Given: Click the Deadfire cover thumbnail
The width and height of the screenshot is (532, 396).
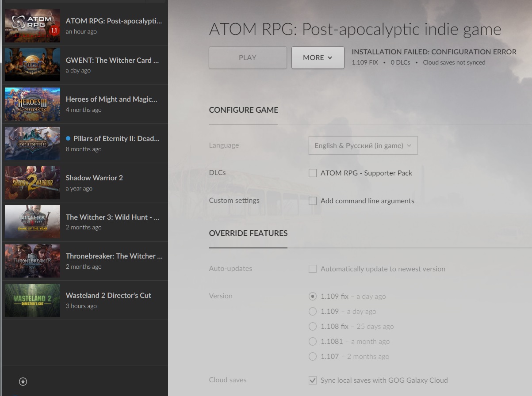Looking at the screenshot, I should point(32,144).
